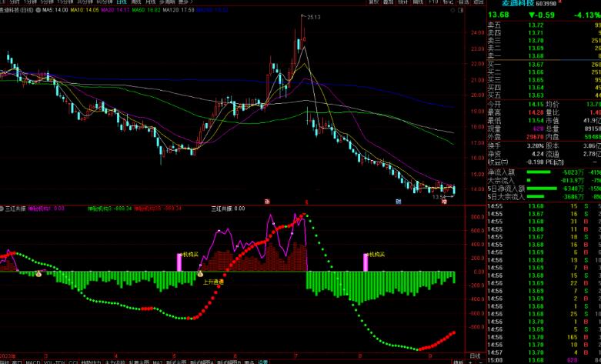Select the 月线 period tab
601x364 pixels.
(150, 2)
